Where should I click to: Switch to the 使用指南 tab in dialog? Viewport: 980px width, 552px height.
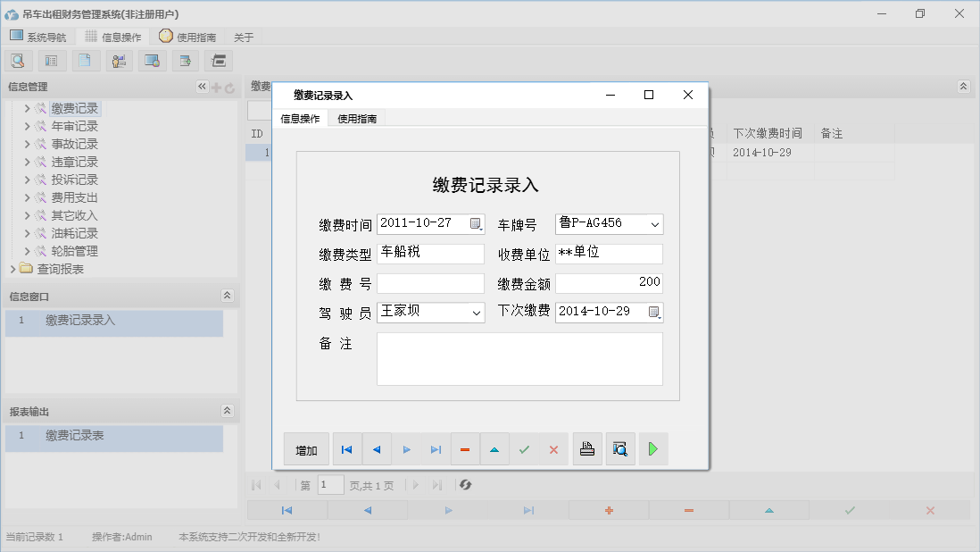357,119
